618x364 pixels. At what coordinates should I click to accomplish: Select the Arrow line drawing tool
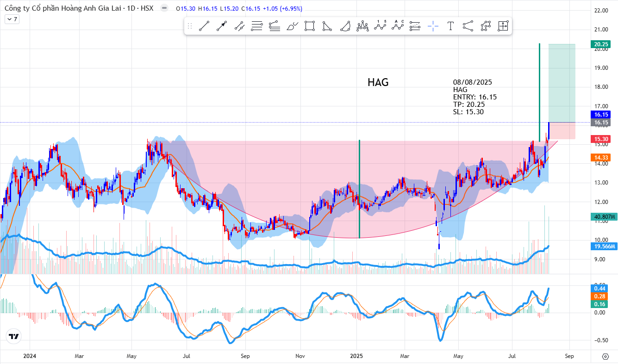point(222,26)
